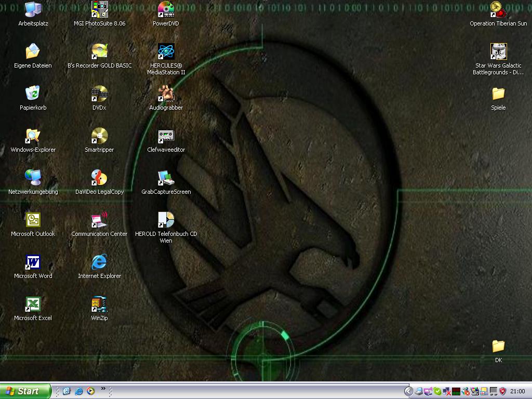The image size is (532, 399).
Task: Open Operation Tiberian Sun game shortcut
Action: tap(498, 9)
